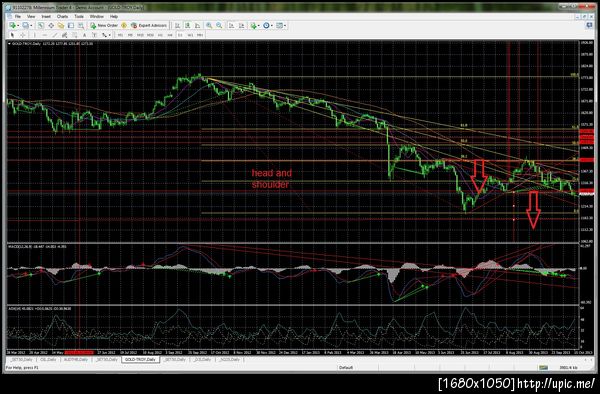Open the Terminal window icon
600x394 pixels.
(x=71, y=25)
